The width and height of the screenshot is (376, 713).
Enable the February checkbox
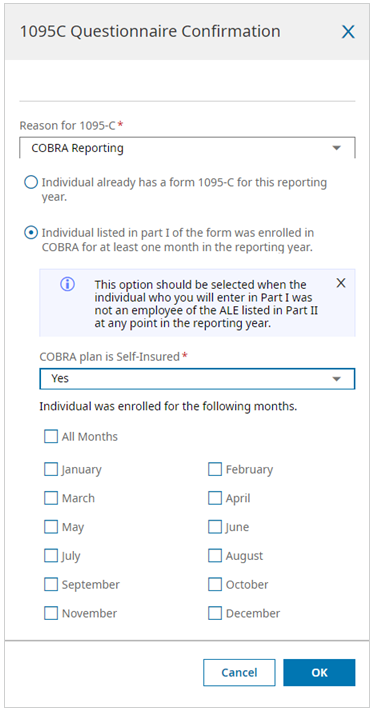point(215,469)
